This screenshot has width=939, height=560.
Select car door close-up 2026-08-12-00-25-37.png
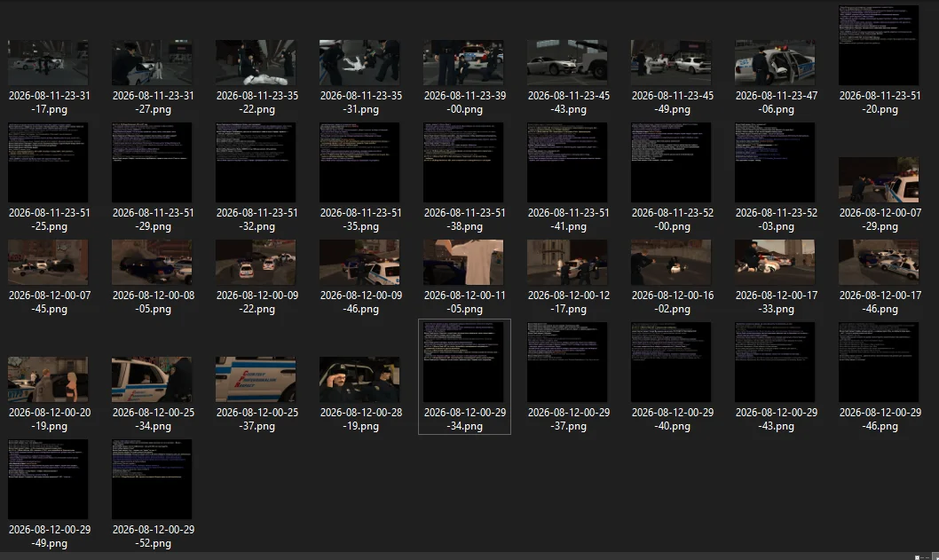(256, 380)
